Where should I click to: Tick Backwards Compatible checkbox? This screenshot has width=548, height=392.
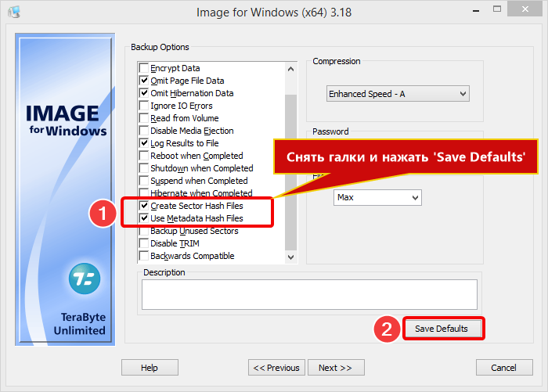[143, 256]
